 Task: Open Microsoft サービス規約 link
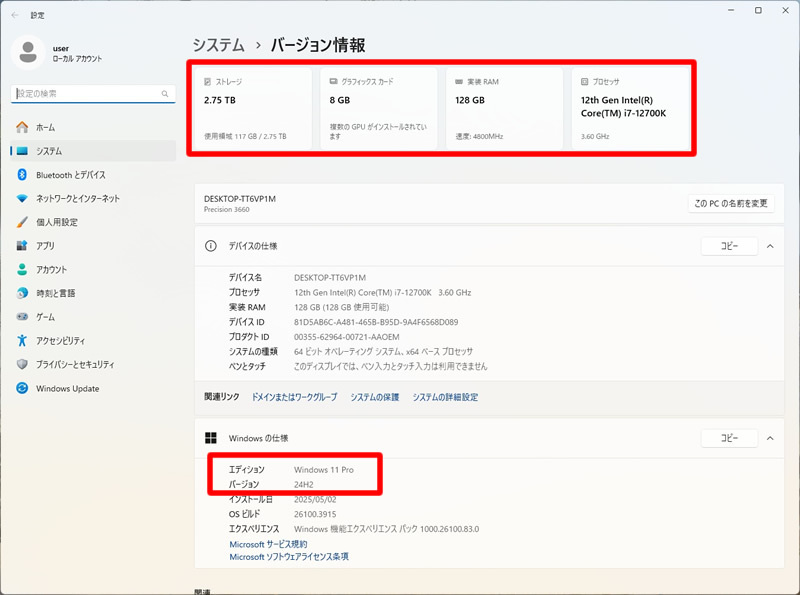(268, 544)
